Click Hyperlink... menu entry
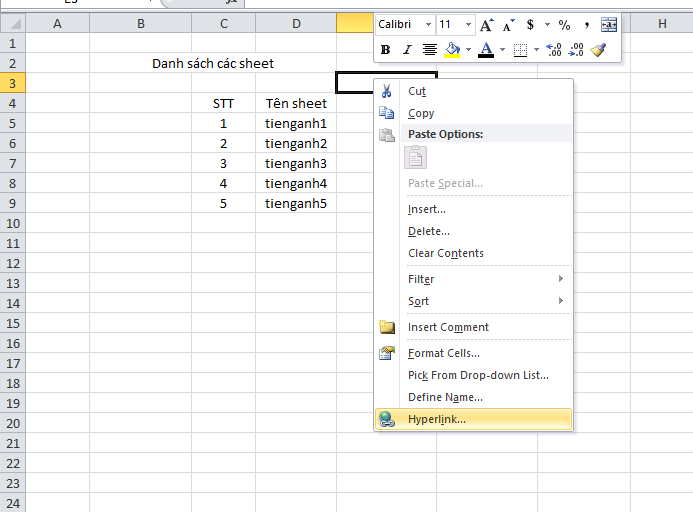This screenshot has width=693, height=512. (473, 419)
